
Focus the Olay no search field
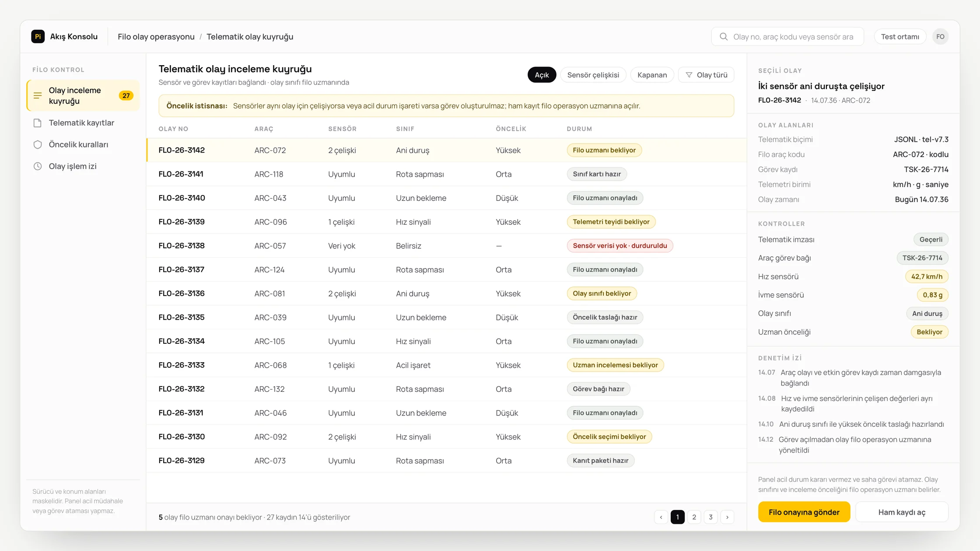[x=787, y=36]
